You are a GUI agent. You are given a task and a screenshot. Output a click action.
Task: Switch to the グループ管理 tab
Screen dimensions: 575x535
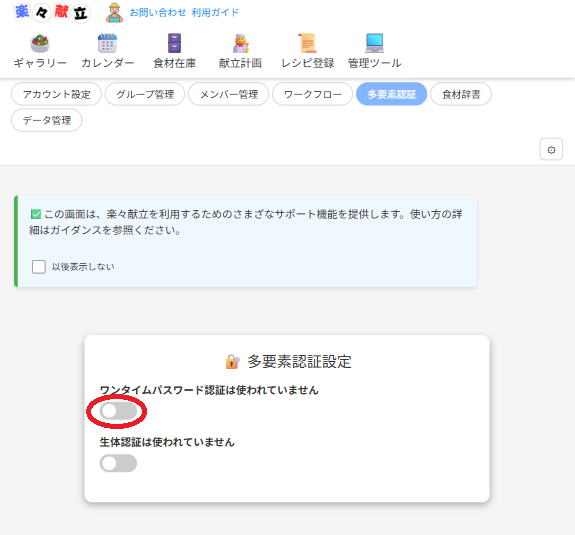click(x=145, y=94)
